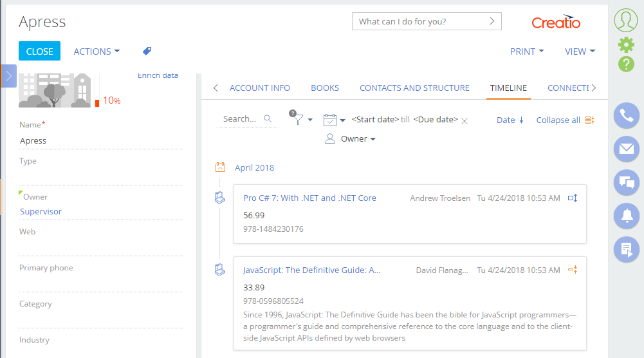Click the Type field
Screen dimensions: 644x358
(101, 176)
